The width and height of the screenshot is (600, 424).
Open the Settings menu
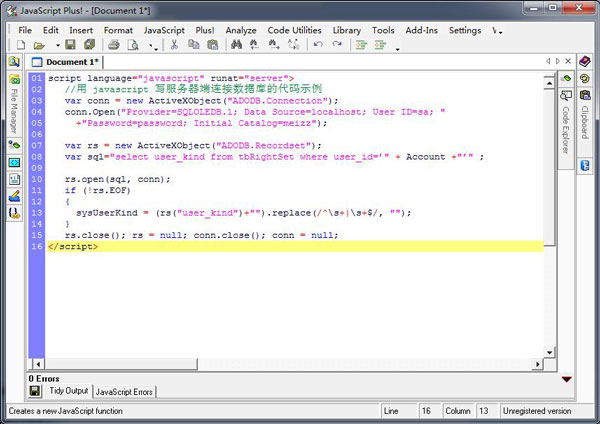pyautogui.click(x=465, y=30)
